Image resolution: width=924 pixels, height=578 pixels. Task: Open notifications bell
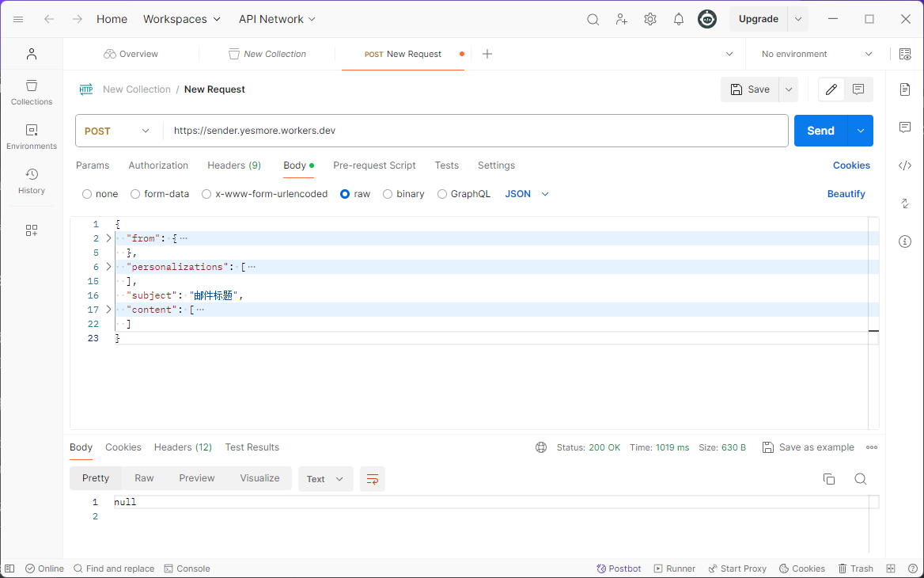coord(678,20)
